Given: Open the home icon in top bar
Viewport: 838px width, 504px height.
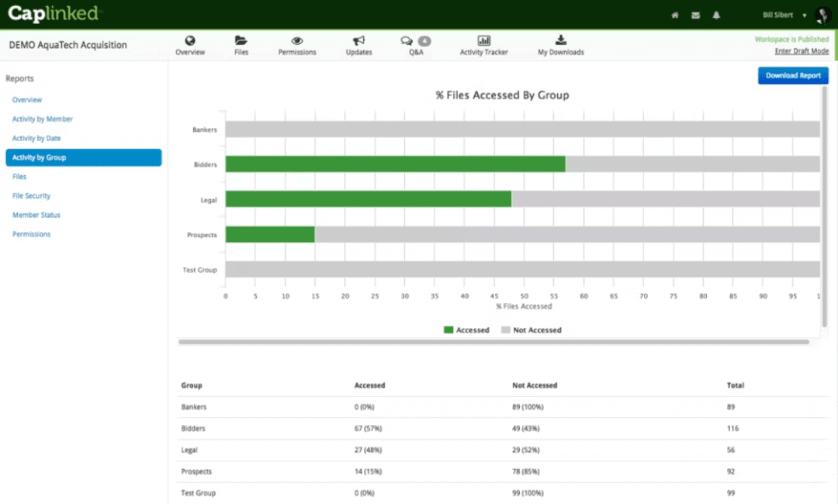Looking at the screenshot, I should 674,15.
